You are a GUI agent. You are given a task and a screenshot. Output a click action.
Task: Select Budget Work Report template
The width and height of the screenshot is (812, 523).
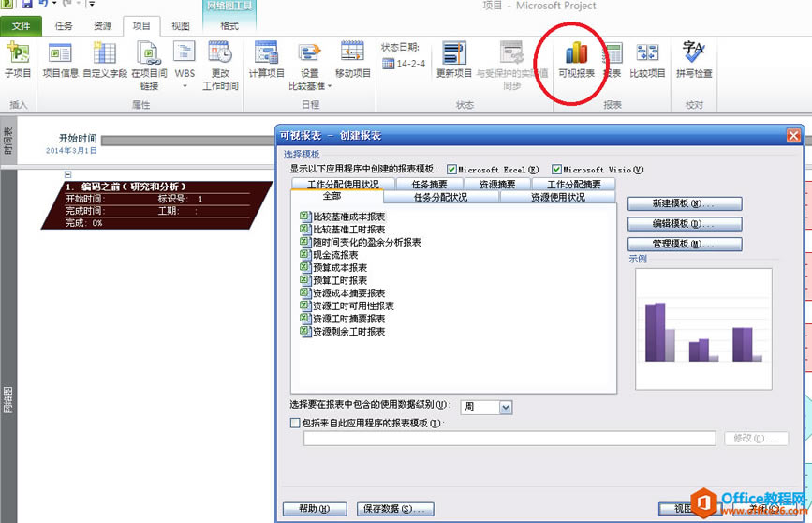pos(334,280)
